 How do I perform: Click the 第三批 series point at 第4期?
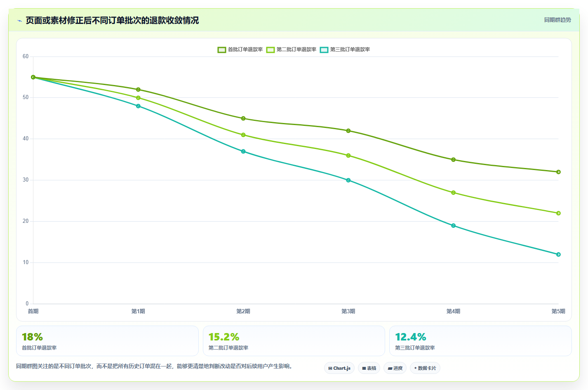(x=453, y=226)
